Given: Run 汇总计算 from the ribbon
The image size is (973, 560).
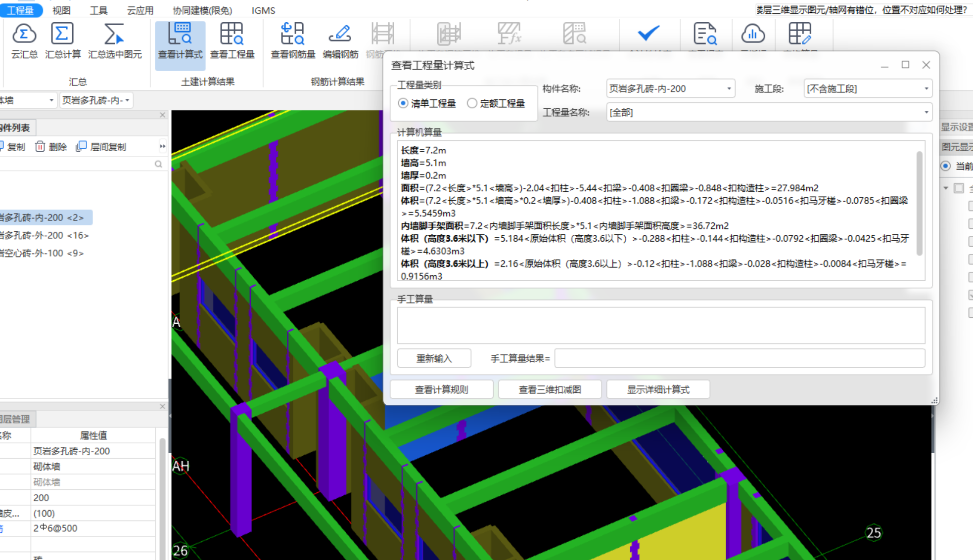Looking at the screenshot, I should [62, 41].
